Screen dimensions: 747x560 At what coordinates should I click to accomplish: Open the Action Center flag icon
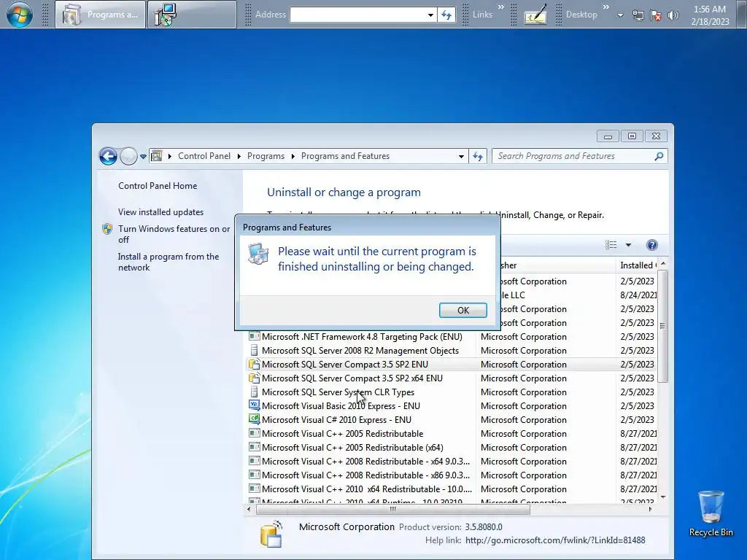(x=656, y=16)
